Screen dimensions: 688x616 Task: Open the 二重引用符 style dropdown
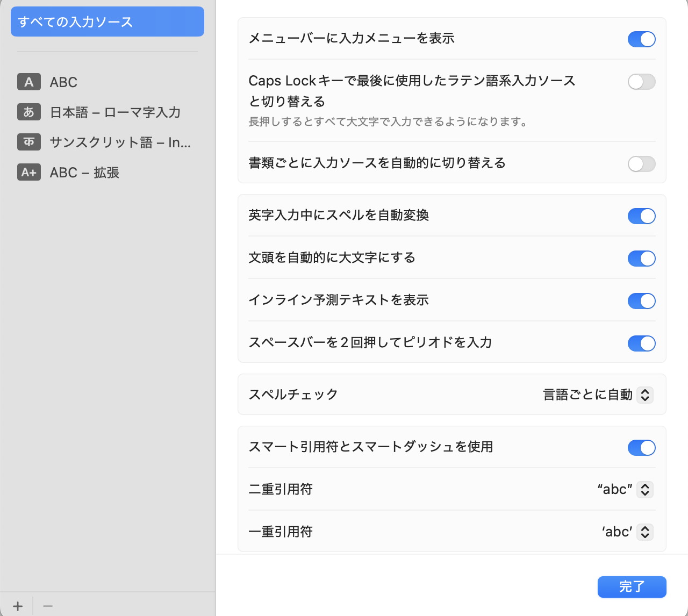[644, 490]
